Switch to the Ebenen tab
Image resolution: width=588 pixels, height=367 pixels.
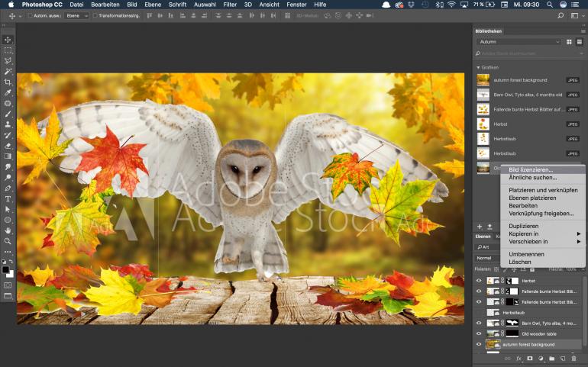[x=483, y=237]
